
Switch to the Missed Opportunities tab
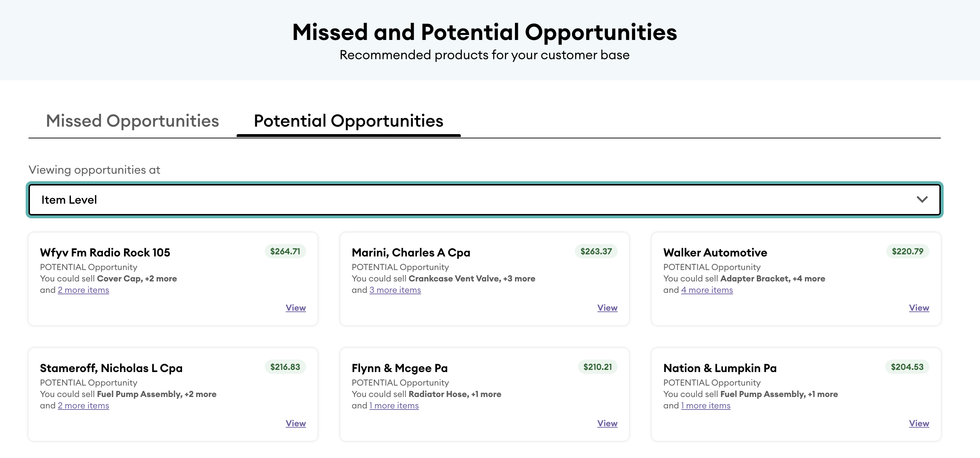[x=132, y=121]
